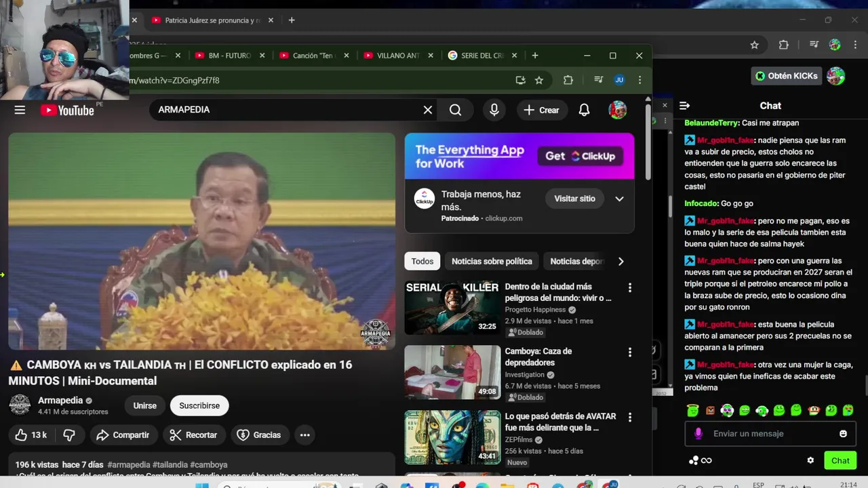Send the message with the green Chat button
This screenshot has height=488, width=868.
pos(840,460)
